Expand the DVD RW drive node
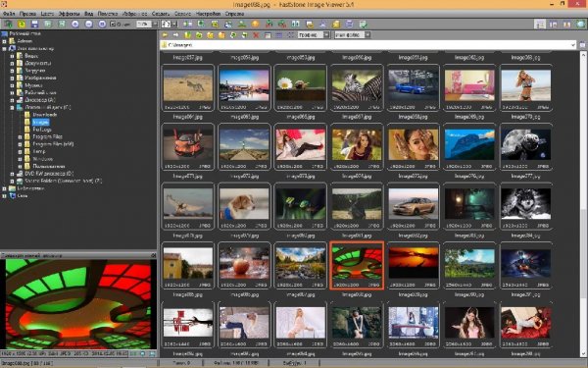This screenshot has height=368, width=588. (12, 174)
